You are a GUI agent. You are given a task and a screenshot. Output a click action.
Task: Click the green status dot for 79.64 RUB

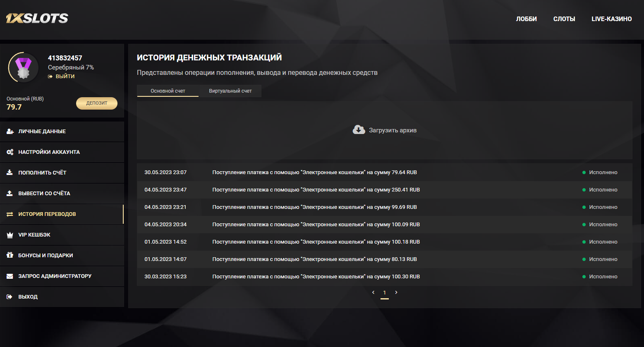584,172
